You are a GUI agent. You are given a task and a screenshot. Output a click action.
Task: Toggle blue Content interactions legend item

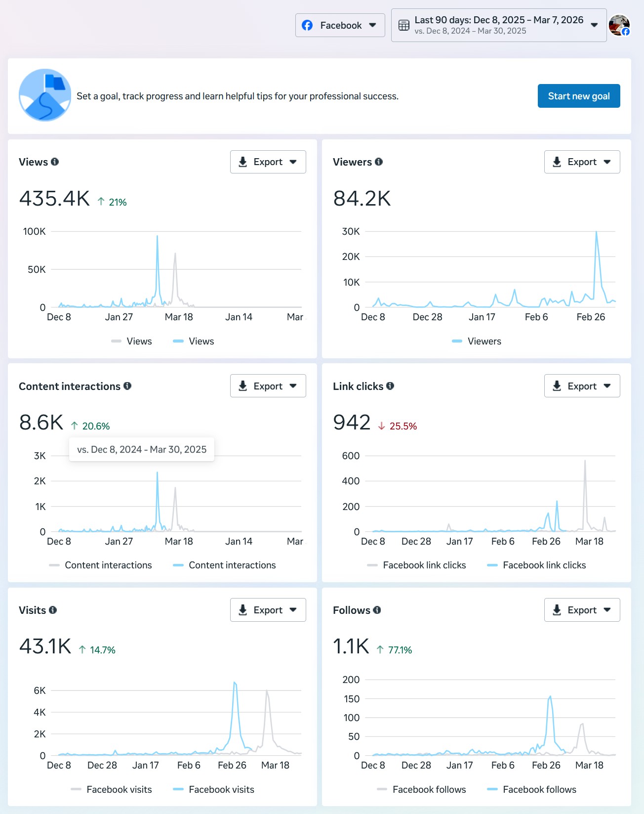[x=225, y=565]
